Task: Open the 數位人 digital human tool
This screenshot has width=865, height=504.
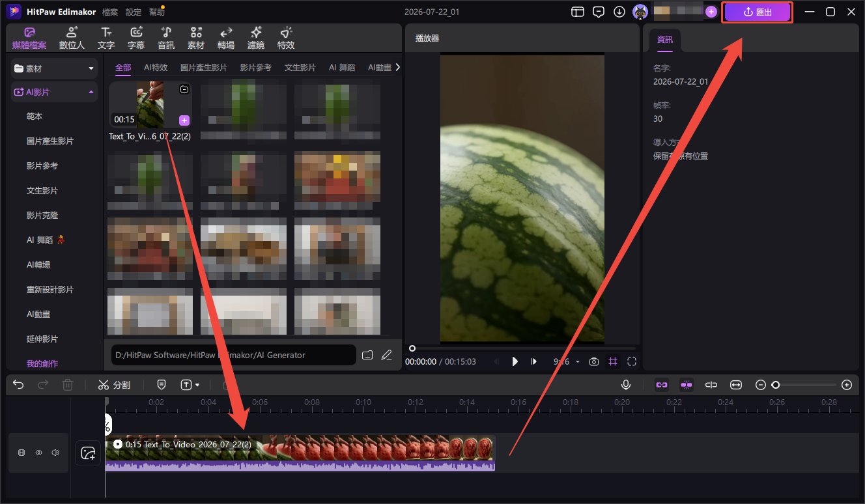Action: tap(72, 38)
